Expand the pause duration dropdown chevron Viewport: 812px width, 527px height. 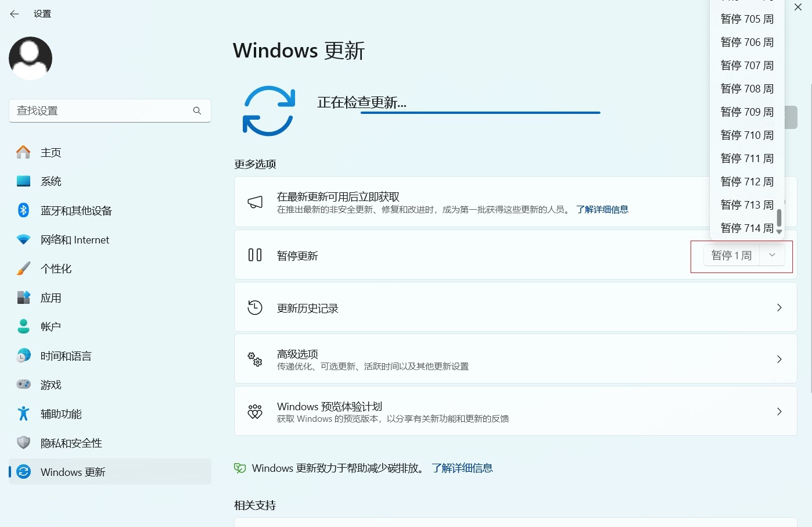pos(772,255)
